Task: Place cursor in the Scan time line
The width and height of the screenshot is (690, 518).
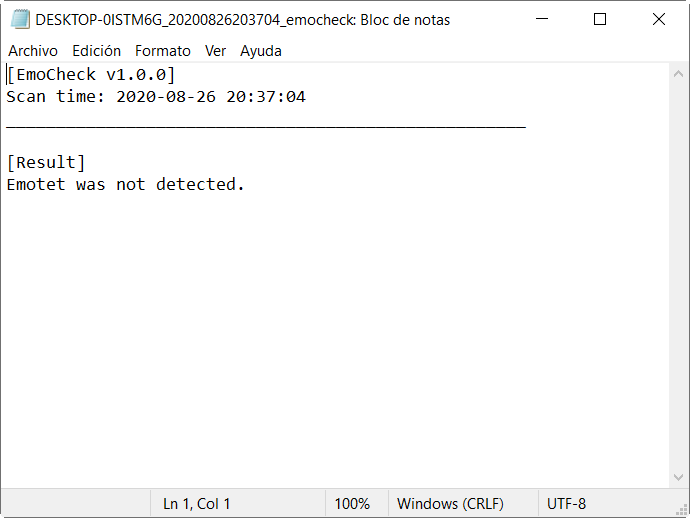Action: [156, 97]
